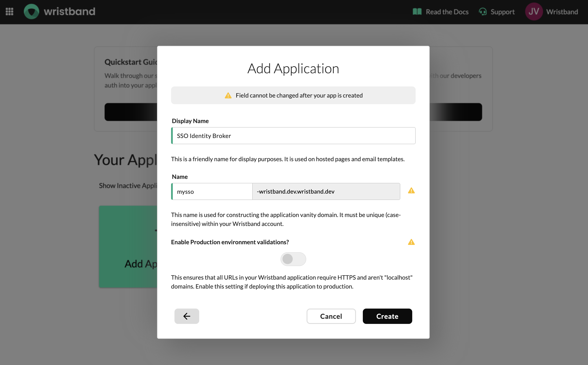Viewport: 588px width, 365px height.
Task: Click the Create button
Action: 387,316
